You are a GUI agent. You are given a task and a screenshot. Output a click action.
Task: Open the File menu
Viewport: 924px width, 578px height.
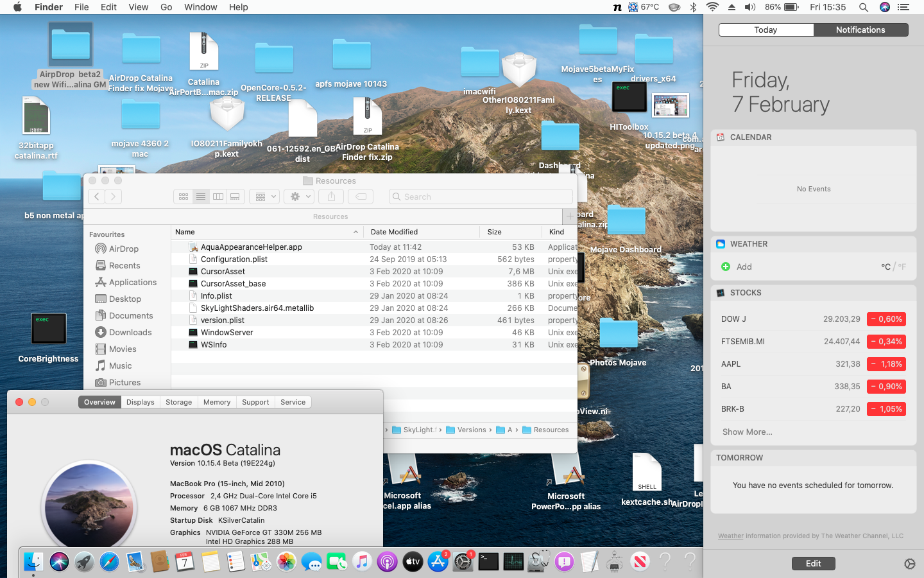coord(81,7)
